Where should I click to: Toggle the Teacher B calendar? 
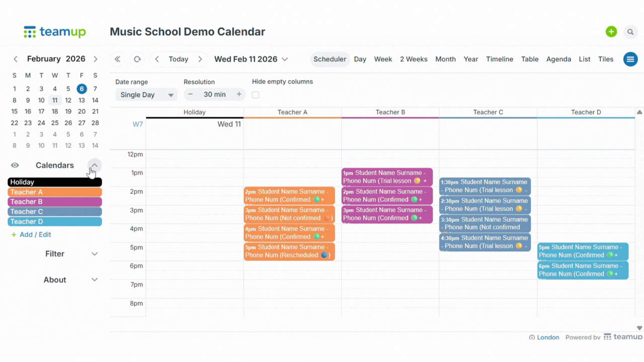(x=55, y=202)
